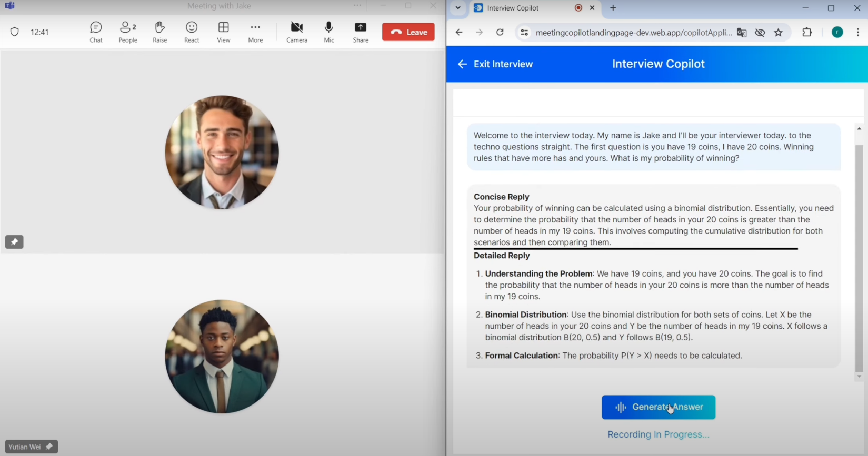Open More actions menu in Teams toolbar
The width and height of the screenshot is (868, 456).
pos(255,32)
